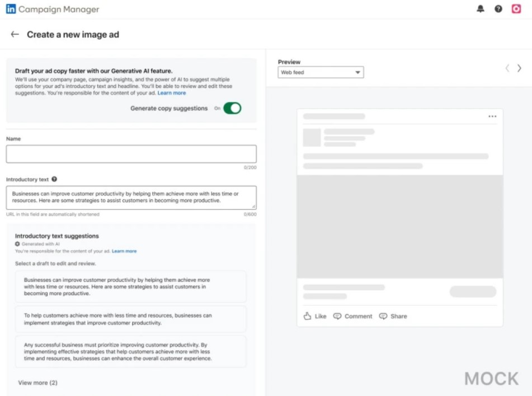Click into the Name input field
The width and height of the screenshot is (532, 396).
pyautogui.click(x=131, y=154)
